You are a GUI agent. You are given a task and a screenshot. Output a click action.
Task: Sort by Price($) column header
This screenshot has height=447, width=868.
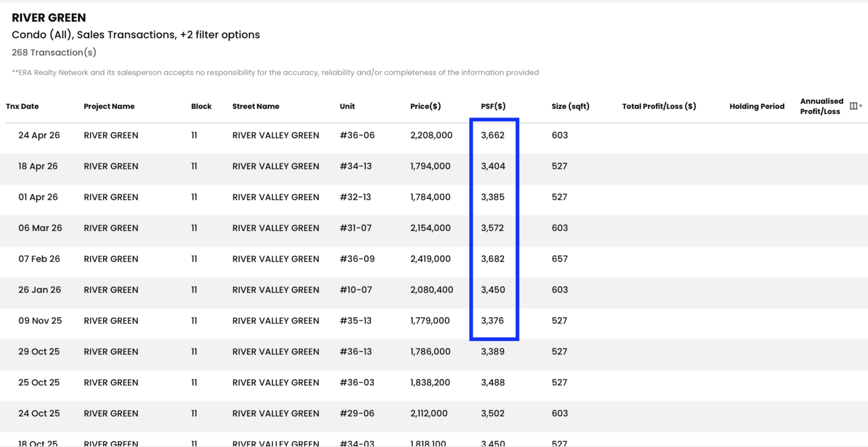[426, 106]
